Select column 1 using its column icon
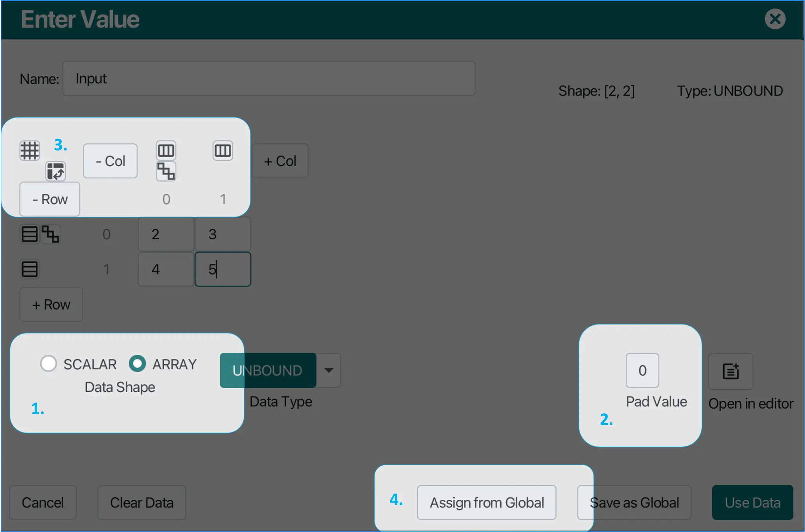 [x=223, y=150]
